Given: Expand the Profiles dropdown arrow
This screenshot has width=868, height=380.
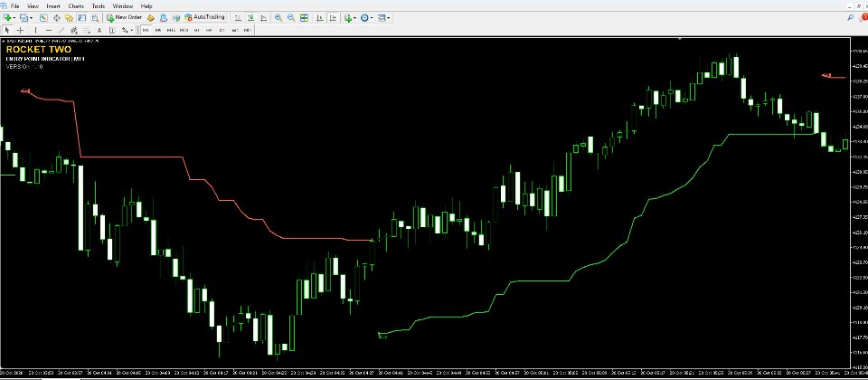Looking at the screenshot, I should pyautogui.click(x=31, y=18).
